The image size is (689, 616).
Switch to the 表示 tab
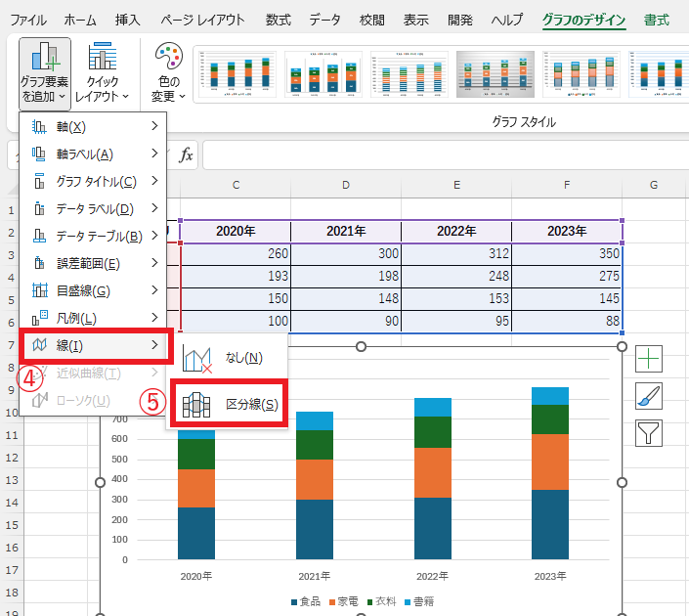pos(415,20)
